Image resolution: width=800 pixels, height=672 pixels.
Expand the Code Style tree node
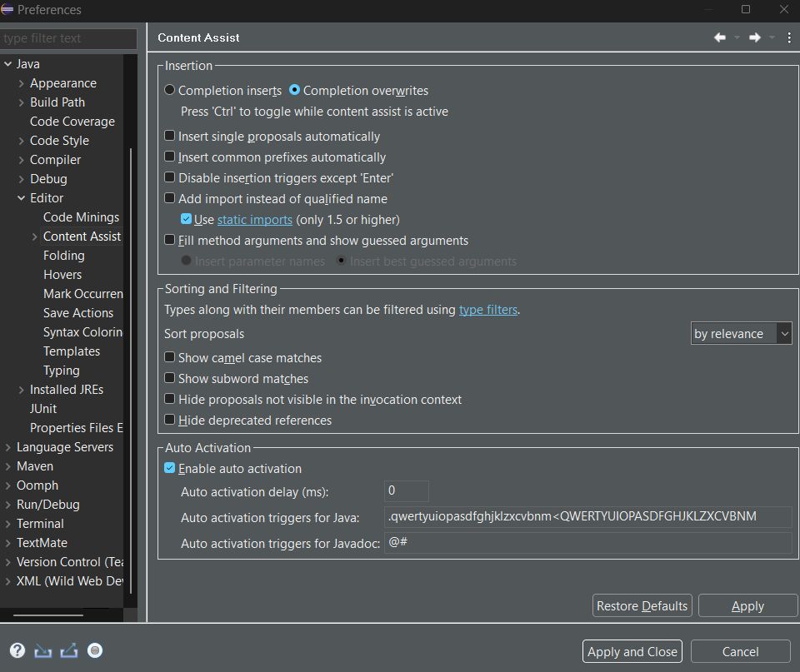click(21, 141)
